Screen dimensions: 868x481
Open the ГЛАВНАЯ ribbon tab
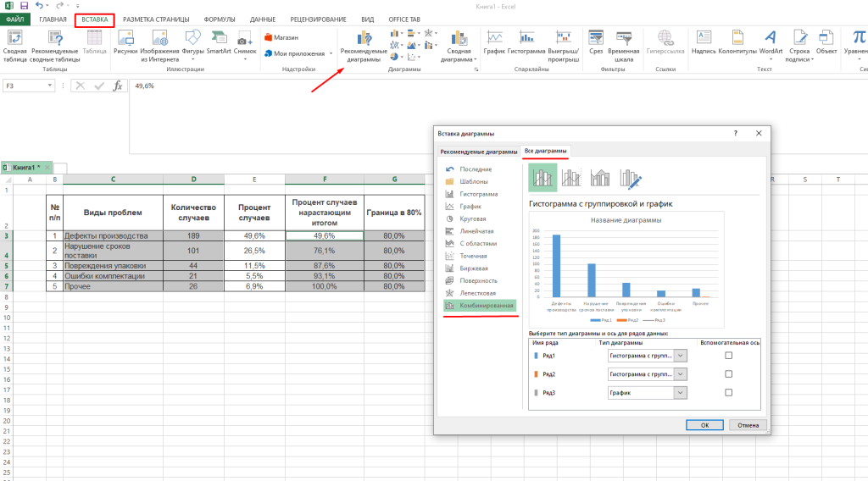(53, 19)
